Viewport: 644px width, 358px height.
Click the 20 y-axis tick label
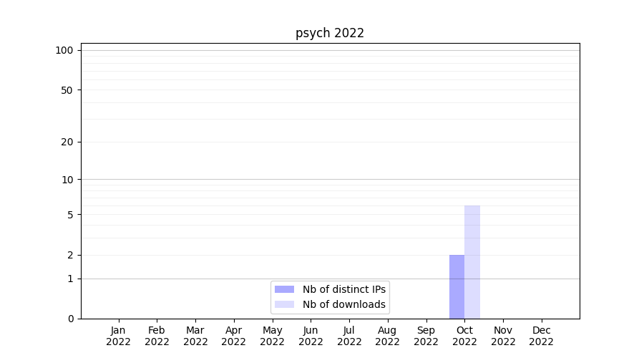tap(67, 142)
